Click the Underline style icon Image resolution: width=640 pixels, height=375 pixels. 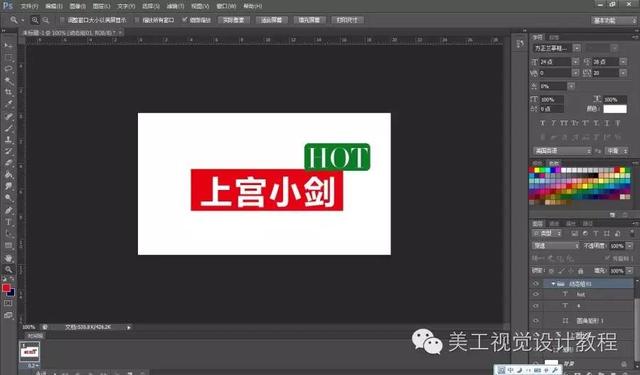tap(607, 123)
